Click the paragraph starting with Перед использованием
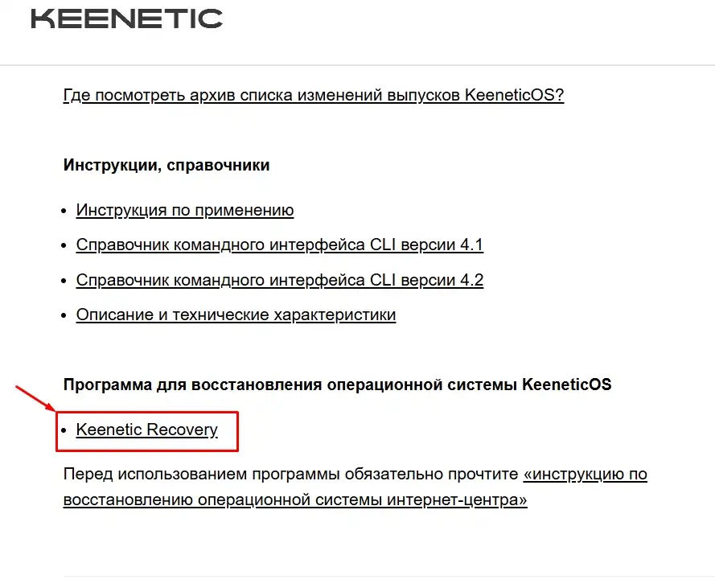The image size is (715, 588). click(x=241, y=474)
